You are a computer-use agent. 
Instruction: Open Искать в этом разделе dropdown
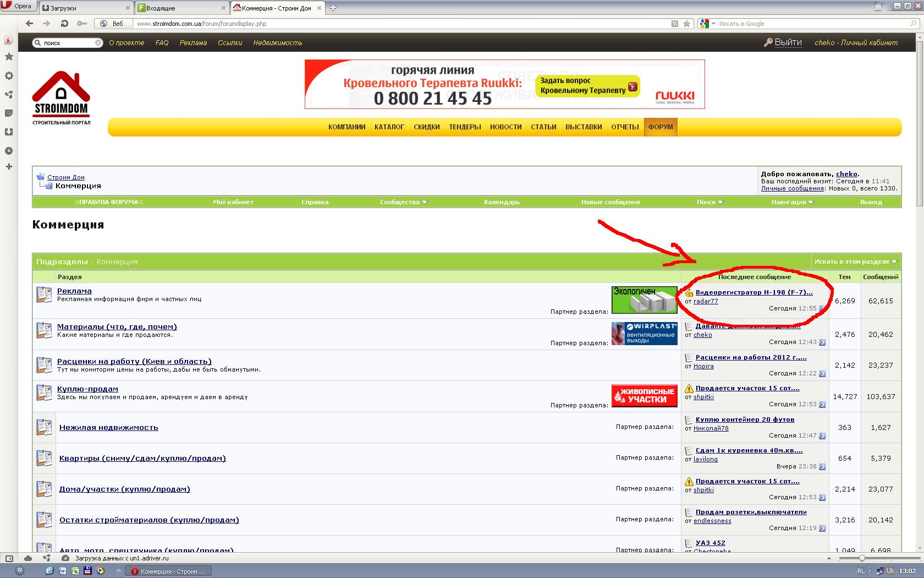(855, 261)
